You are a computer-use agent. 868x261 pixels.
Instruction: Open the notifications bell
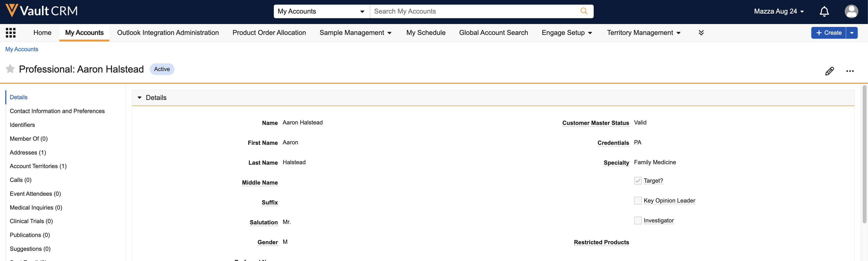(824, 11)
